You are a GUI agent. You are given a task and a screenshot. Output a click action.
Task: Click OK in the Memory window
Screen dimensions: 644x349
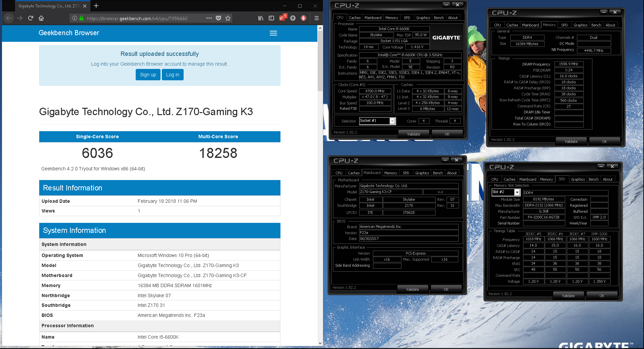604,142
